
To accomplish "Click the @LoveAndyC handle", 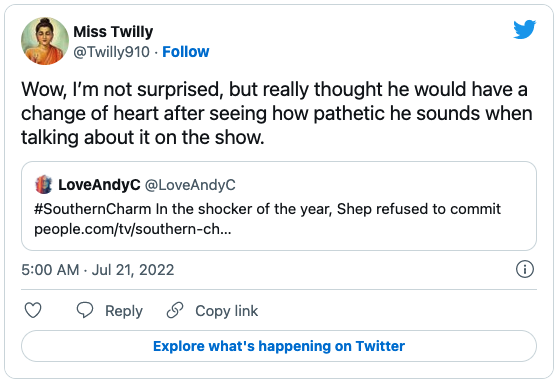I will 190,185.
